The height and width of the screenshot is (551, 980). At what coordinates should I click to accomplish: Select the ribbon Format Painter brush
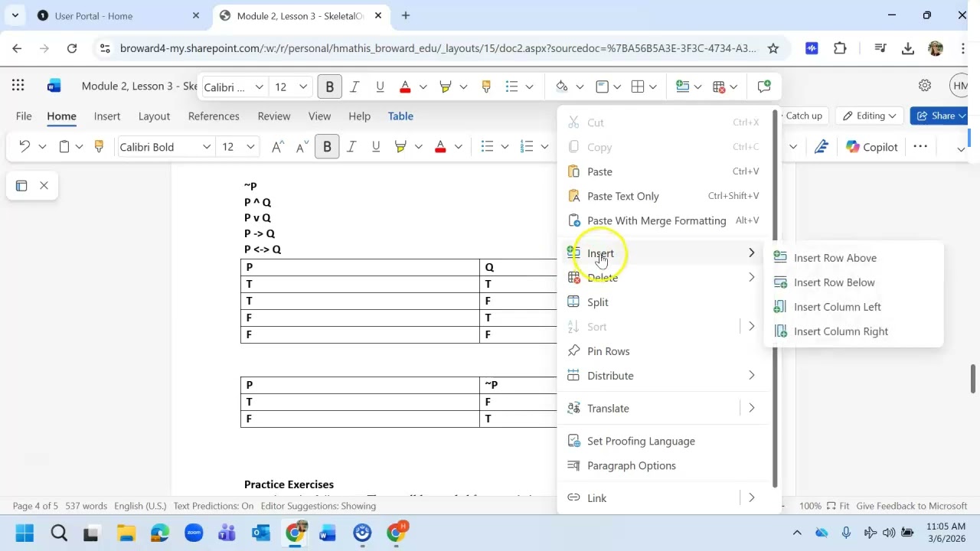point(98,146)
